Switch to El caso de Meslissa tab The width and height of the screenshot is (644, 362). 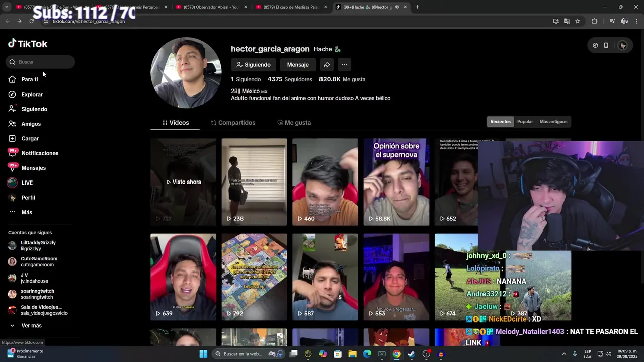coord(291,7)
